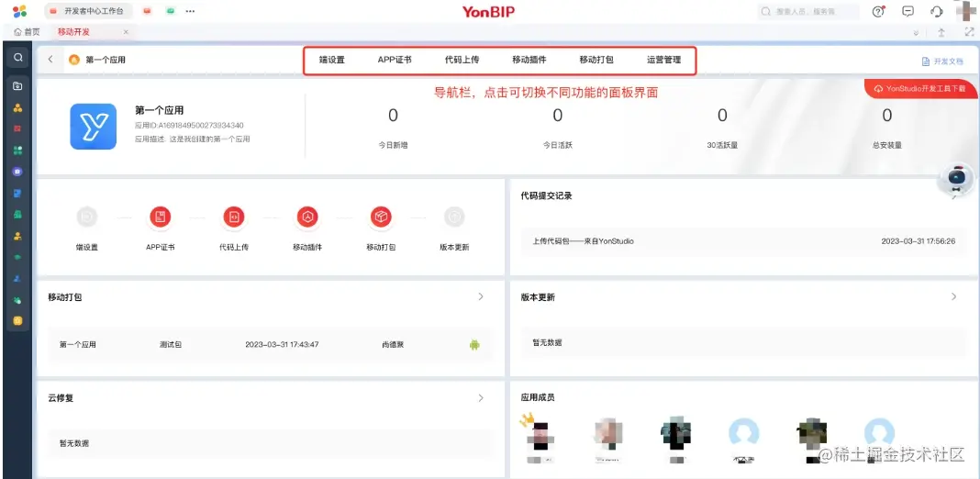Viewport: 980px width, 479px height.
Task: Open the 移动插件 navigation tab
Action: coord(529,60)
